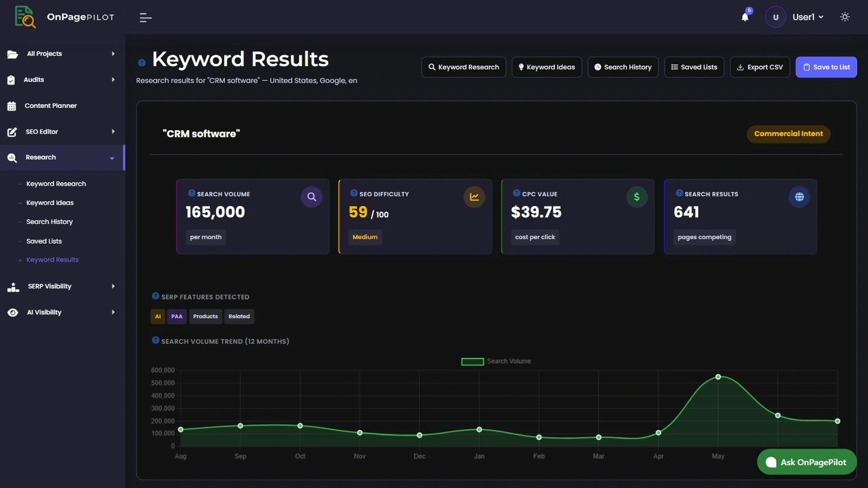Click the help icon beside Keyword Results title
This screenshot has height=488, width=868.
coord(142,63)
